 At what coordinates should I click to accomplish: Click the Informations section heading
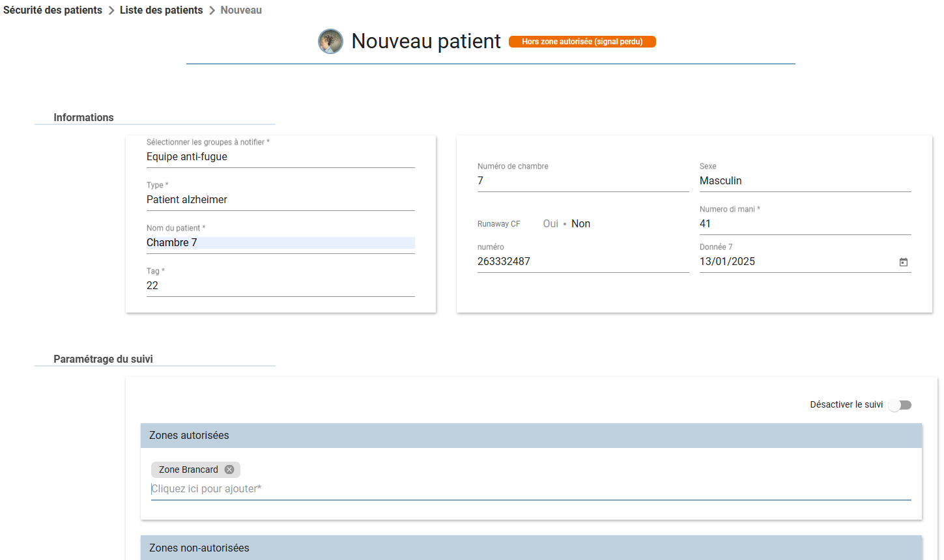(x=83, y=118)
